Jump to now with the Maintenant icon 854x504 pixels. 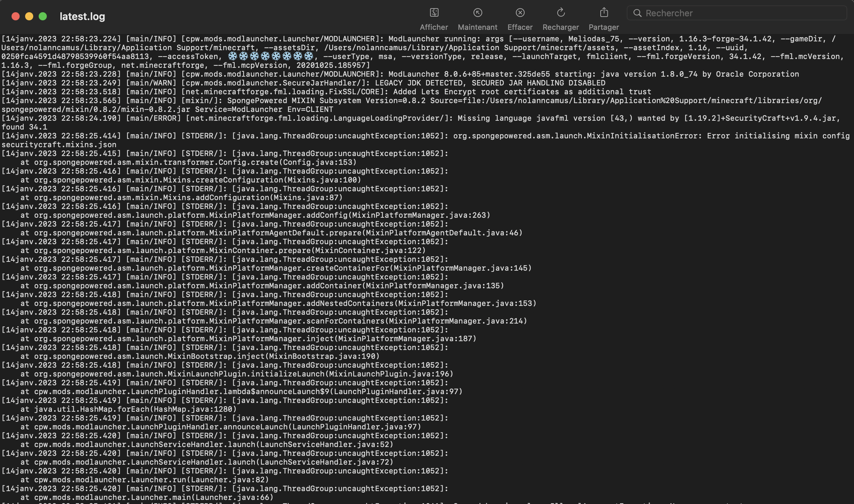(478, 13)
